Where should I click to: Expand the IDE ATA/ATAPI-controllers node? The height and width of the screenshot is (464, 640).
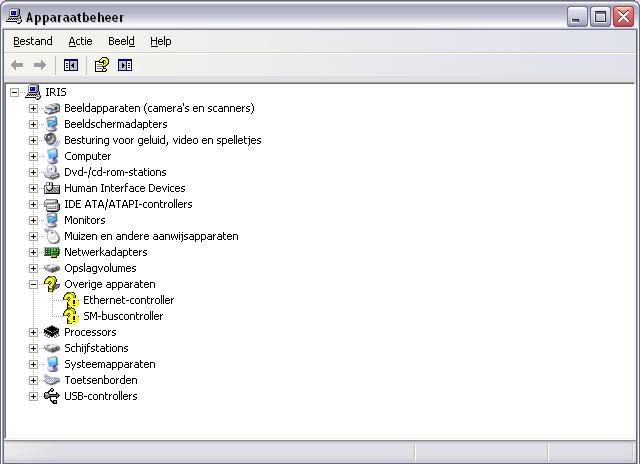pyautogui.click(x=33, y=204)
